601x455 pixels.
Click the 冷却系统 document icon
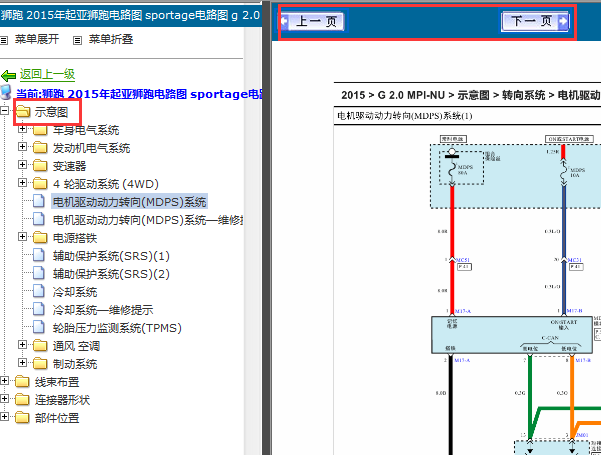click(x=39, y=291)
